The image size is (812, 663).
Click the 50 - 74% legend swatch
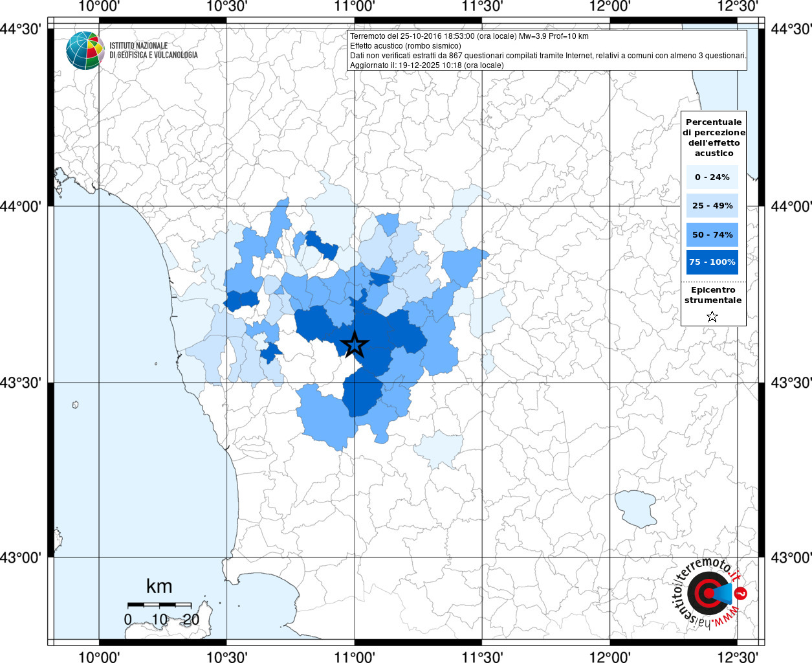pyautogui.click(x=712, y=234)
